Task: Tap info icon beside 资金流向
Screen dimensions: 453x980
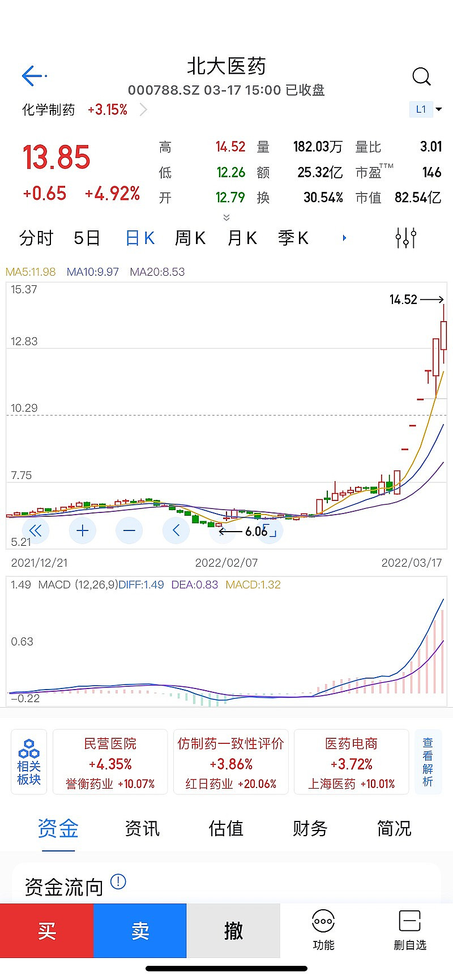Action: 118,881
